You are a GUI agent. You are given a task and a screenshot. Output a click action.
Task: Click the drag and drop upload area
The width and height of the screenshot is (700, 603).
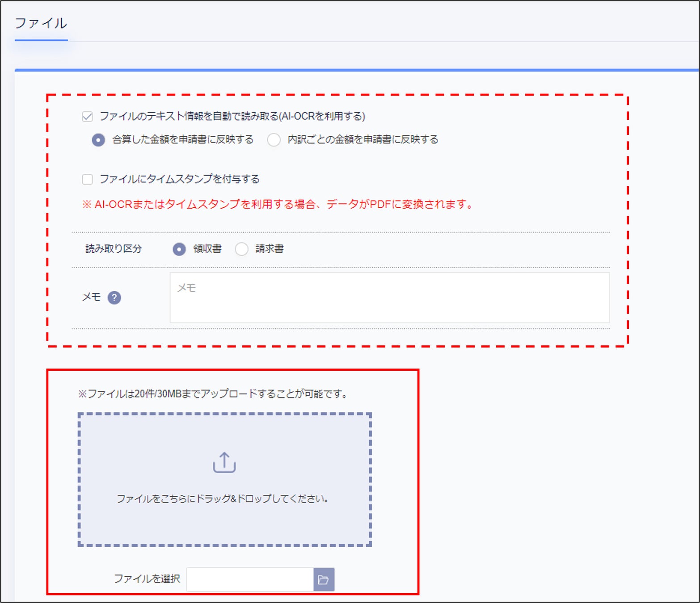225,480
